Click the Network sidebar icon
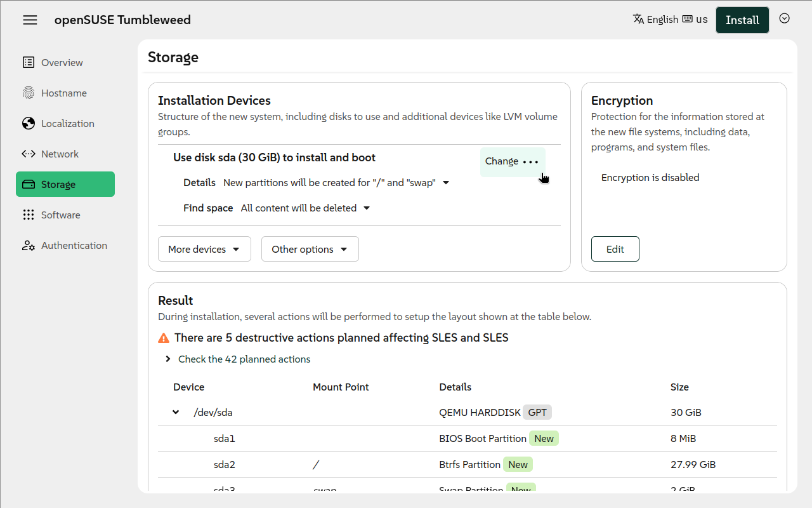 (29, 154)
